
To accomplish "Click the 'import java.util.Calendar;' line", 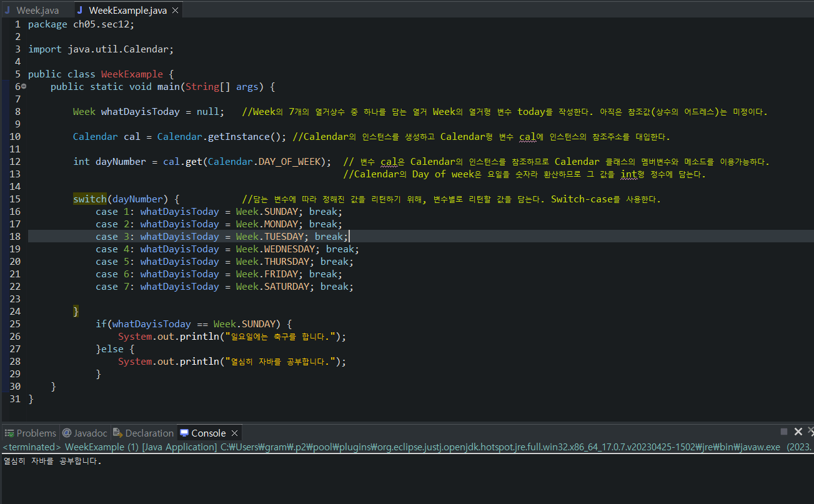I will [101, 49].
